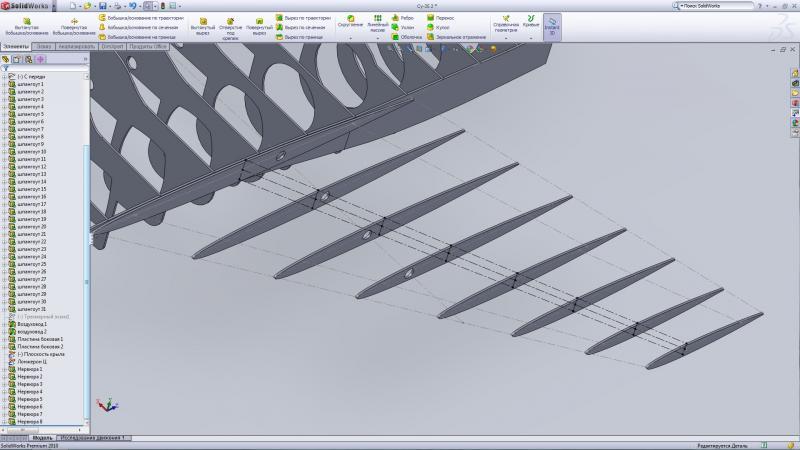Select Воздуховод 1 in the feature tree

point(32,324)
